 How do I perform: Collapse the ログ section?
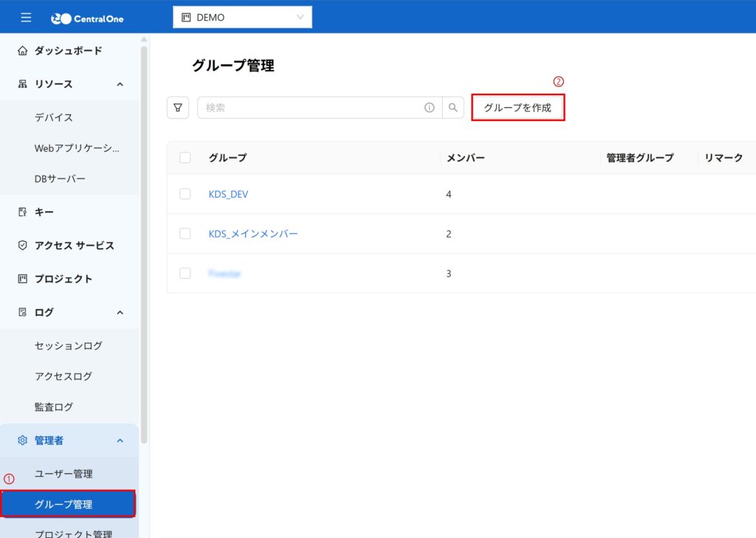120,312
